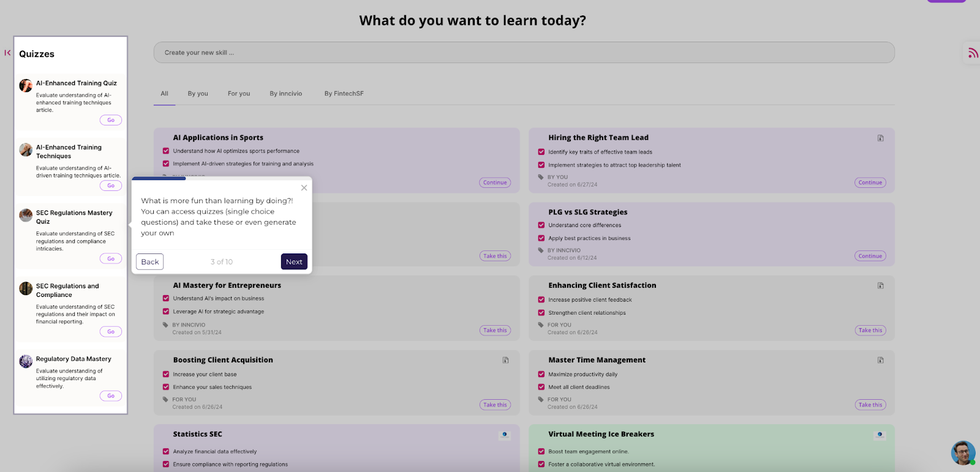Click SEC Regulations Mastery Quiz avatar
This screenshot has width=980, height=472.
pyautogui.click(x=26, y=215)
